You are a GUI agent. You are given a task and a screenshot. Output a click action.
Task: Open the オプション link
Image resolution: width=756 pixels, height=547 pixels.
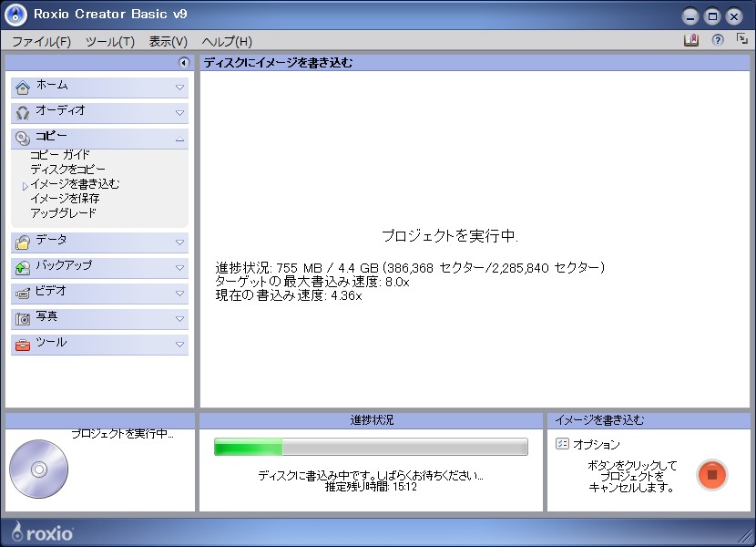coord(596,444)
